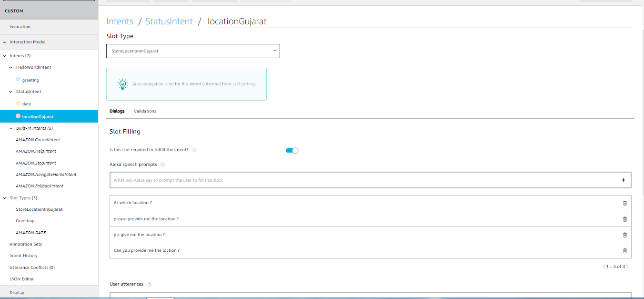This screenshot has height=299, width=644.
Task: Open AMAZON.FallbackIntent
Action: [x=40, y=186]
